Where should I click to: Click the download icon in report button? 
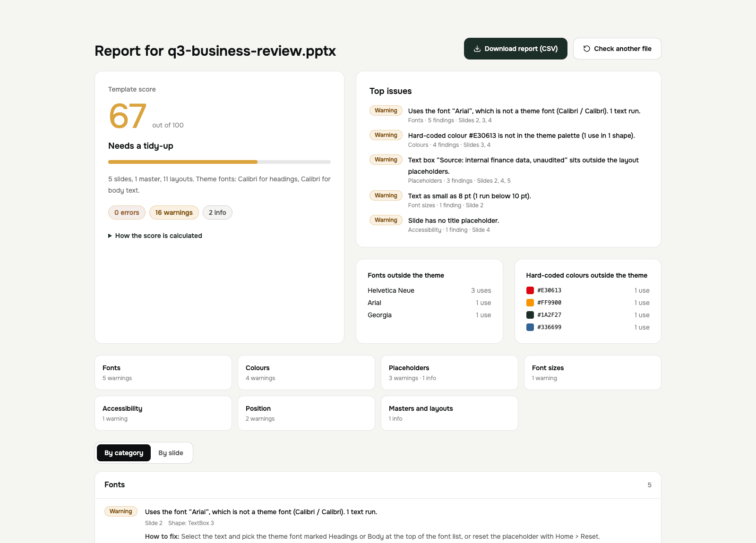point(477,49)
